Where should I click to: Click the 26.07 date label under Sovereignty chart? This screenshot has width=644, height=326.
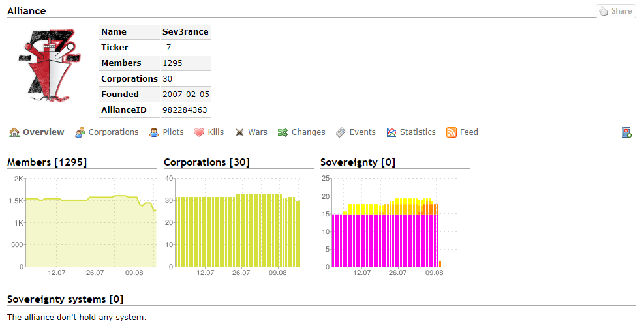click(397, 273)
